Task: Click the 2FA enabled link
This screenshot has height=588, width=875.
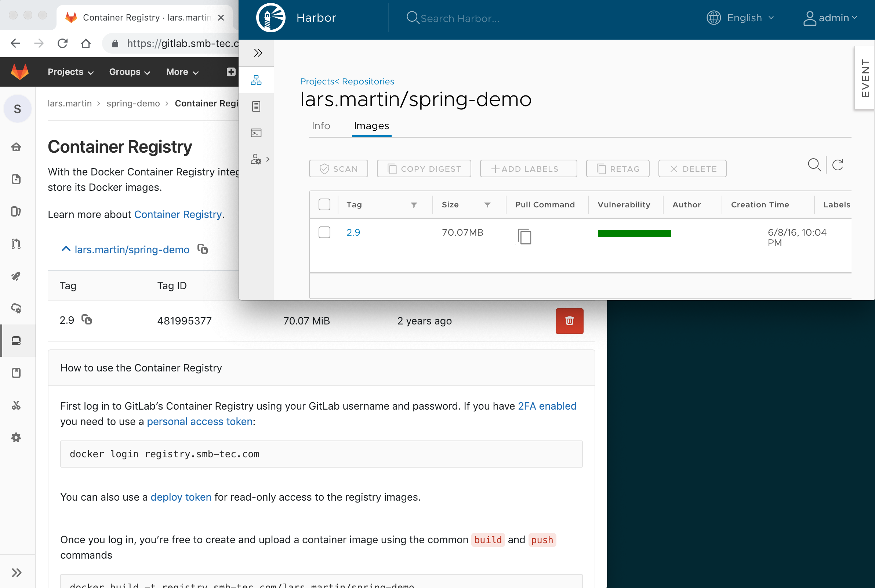Action: (x=547, y=406)
